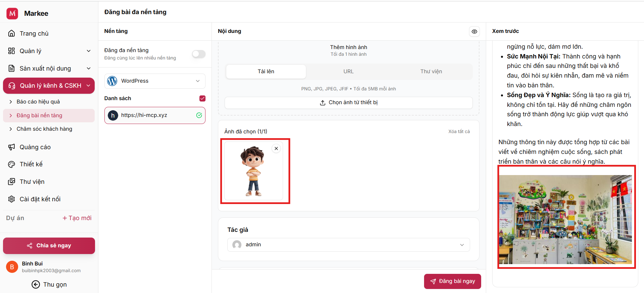The width and height of the screenshot is (644, 293).
Task: Click Chọn ảnh từ thiết bị button
Action: tap(349, 102)
